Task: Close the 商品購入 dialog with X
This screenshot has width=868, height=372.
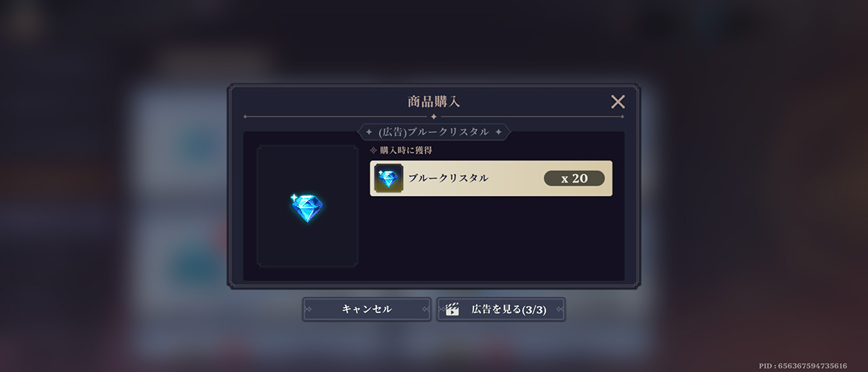Action: tap(618, 102)
